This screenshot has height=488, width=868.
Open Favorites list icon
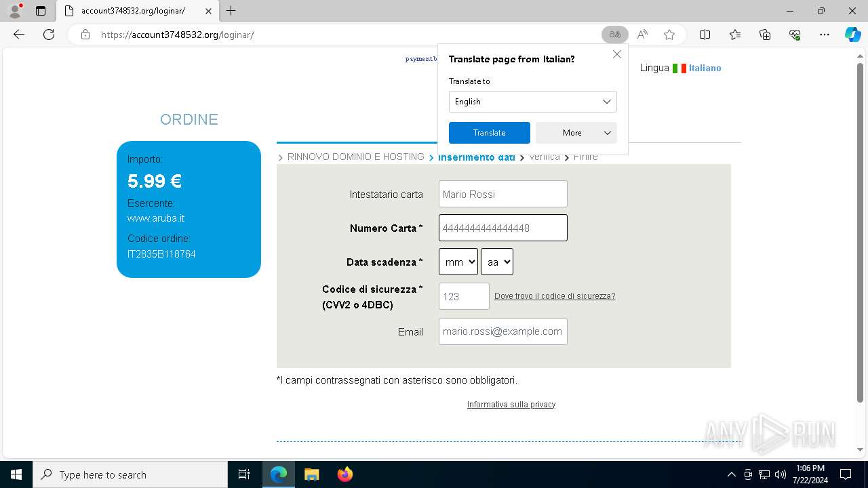735,35
